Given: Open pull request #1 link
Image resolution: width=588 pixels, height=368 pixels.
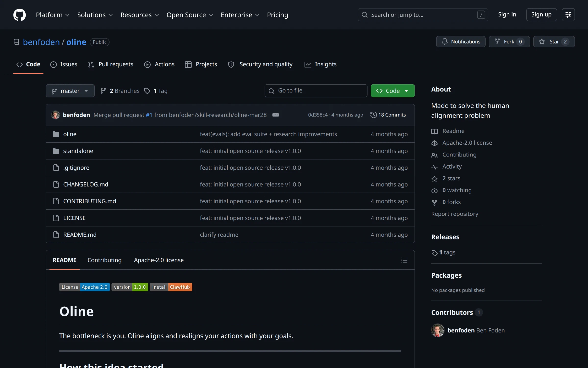Looking at the screenshot, I should click(x=149, y=115).
